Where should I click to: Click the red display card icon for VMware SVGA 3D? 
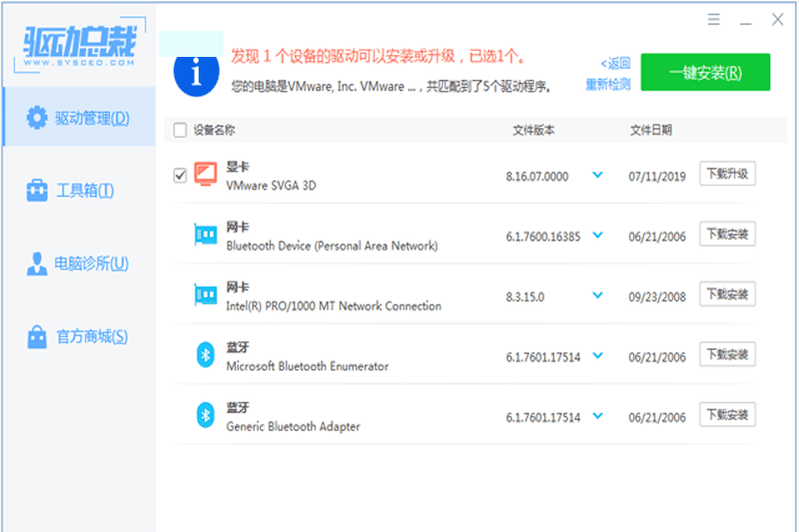point(205,175)
